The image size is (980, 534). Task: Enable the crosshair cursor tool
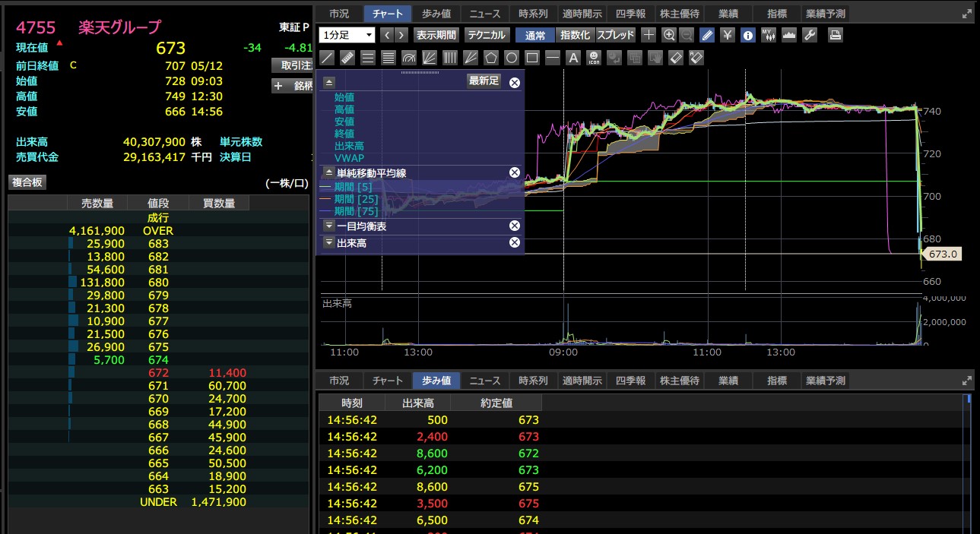point(649,35)
